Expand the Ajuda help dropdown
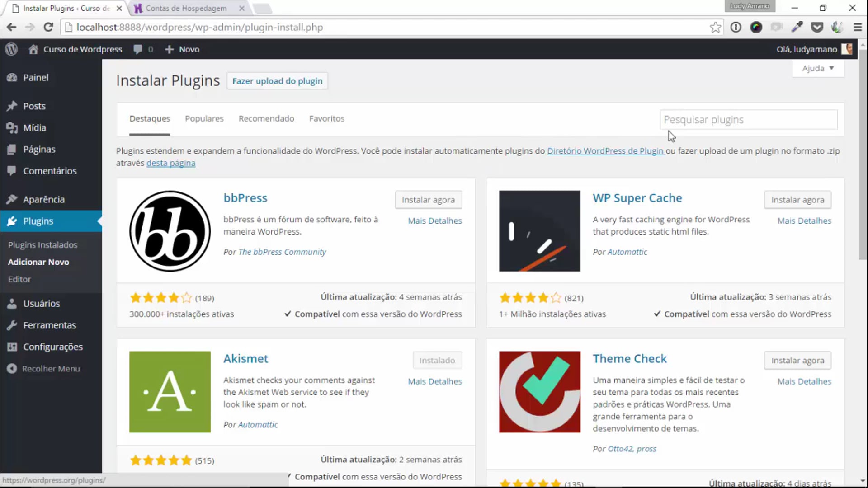The height and width of the screenshot is (488, 868). (x=818, y=68)
